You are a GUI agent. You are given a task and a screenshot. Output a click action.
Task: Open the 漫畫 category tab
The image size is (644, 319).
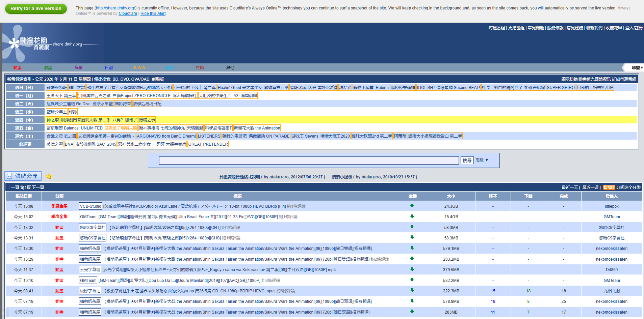(x=48, y=68)
